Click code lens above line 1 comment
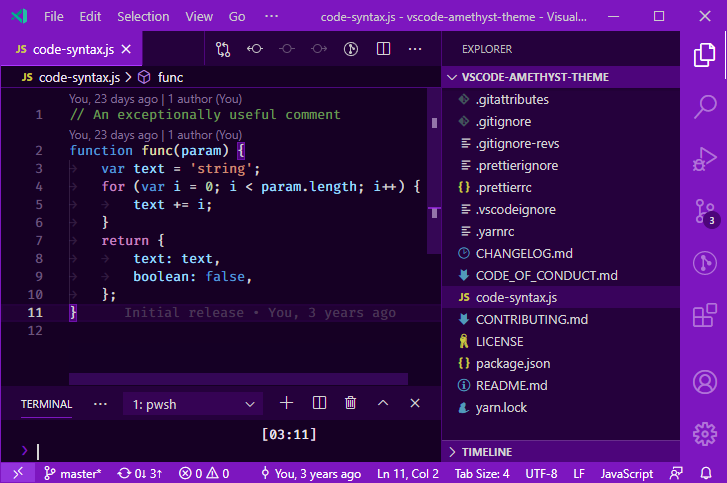727x483 pixels. click(x=155, y=99)
